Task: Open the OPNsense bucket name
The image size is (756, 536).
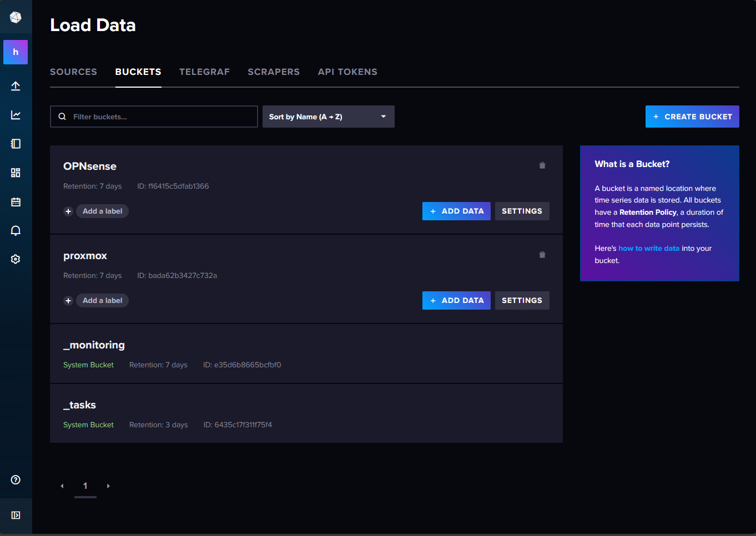Action: pos(90,166)
